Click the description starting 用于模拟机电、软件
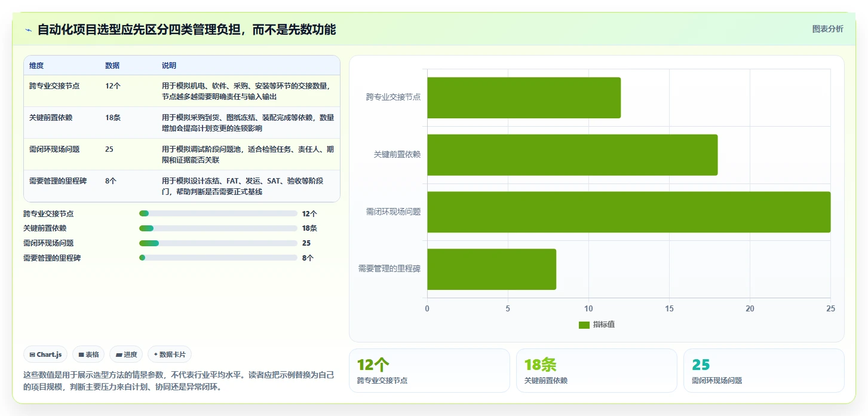Viewport: 868px width, 416px height. point(246,91)
